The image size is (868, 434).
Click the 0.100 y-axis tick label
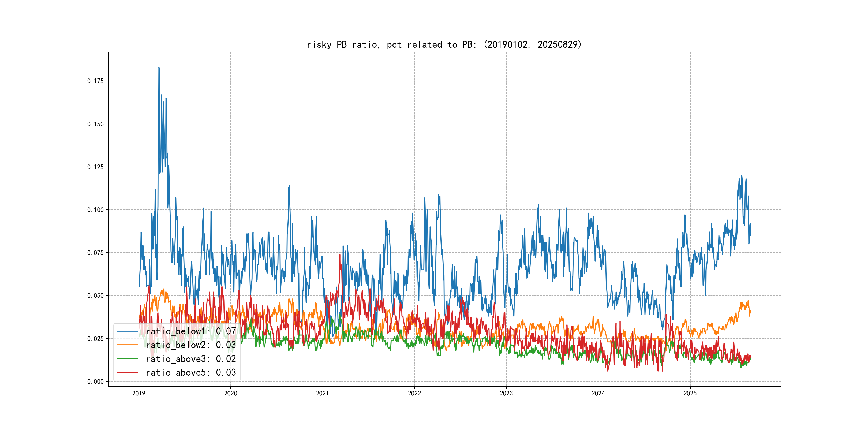[95, 210]
